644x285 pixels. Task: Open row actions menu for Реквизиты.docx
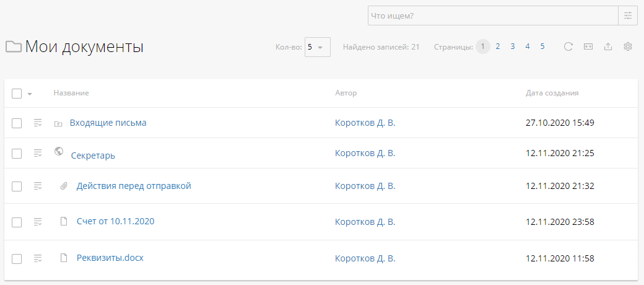(38, 258)
